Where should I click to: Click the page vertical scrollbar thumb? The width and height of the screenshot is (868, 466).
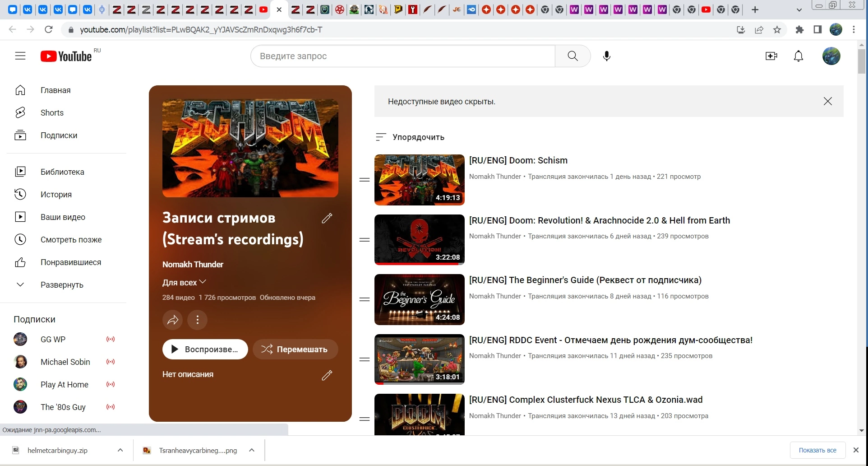coord(861,61)
